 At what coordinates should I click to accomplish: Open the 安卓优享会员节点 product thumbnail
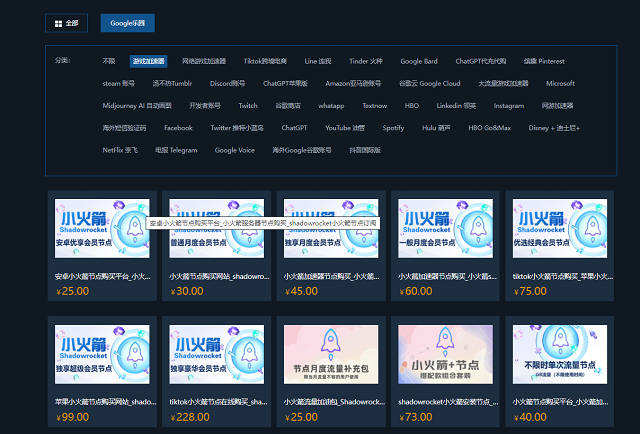coord(102,228)
